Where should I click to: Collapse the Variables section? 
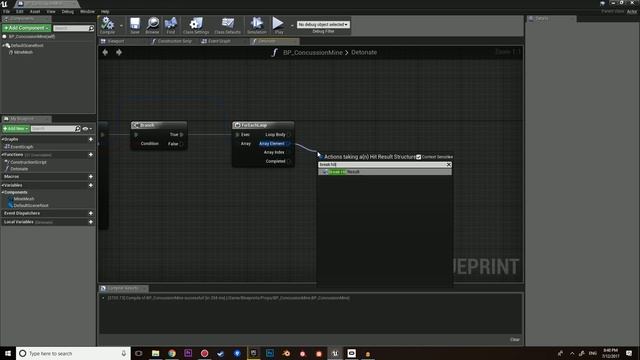(x=3, y=185)
